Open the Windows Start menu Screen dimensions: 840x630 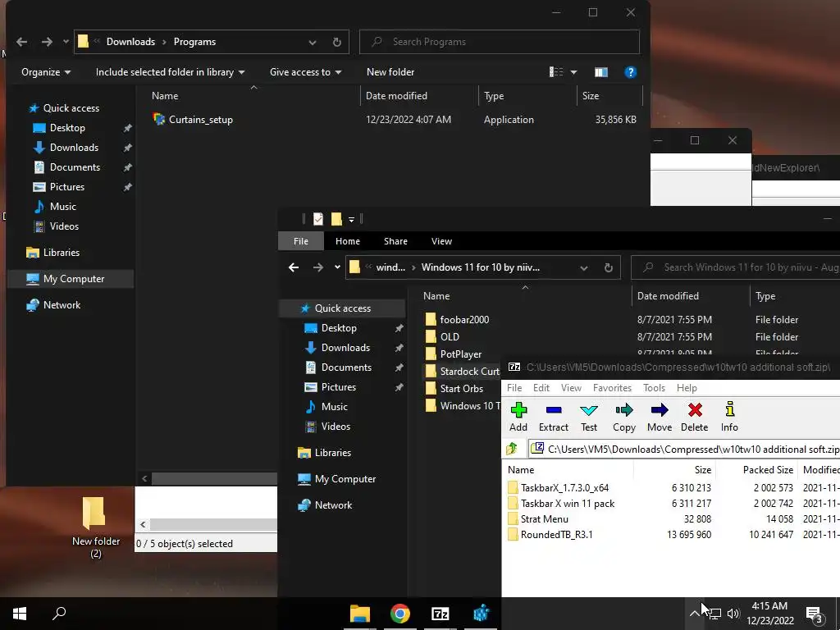pyautogui.click(x=20, y=614)
